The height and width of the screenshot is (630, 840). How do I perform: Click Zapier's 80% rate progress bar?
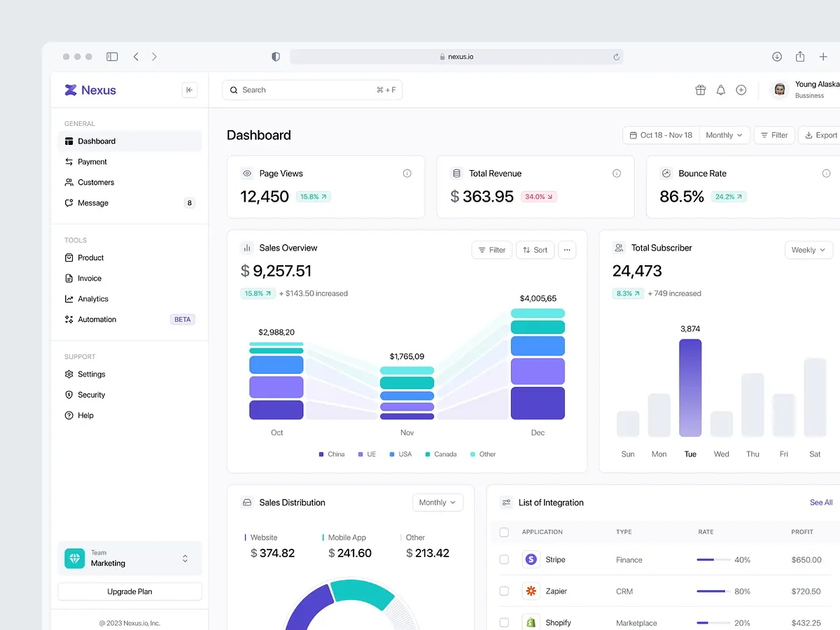point(713,591)
